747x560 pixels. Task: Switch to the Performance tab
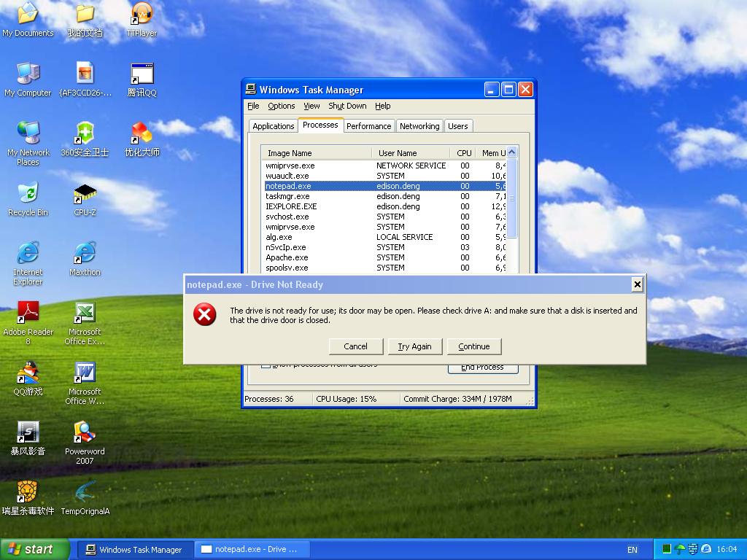(368, 126)
